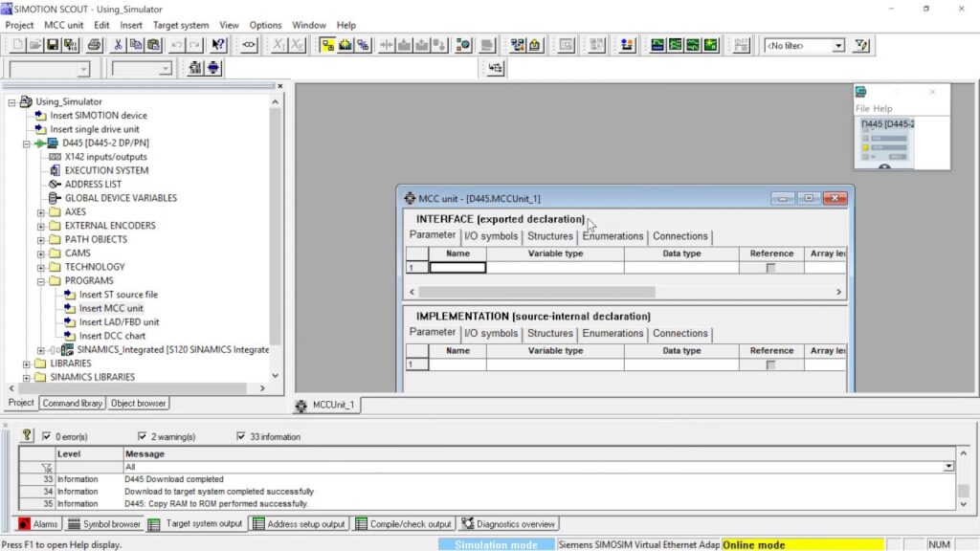This screenshot has height=551, width=980.
Task: Open the Symbol browser tab
Action: 104,524
